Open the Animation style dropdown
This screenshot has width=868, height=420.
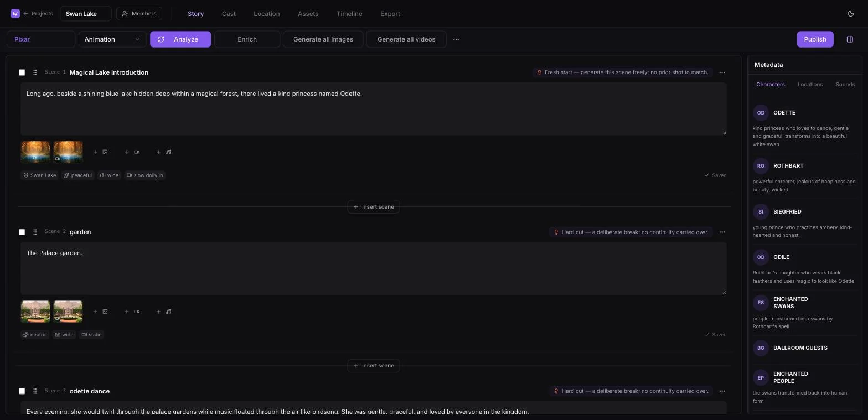[112, 39]
